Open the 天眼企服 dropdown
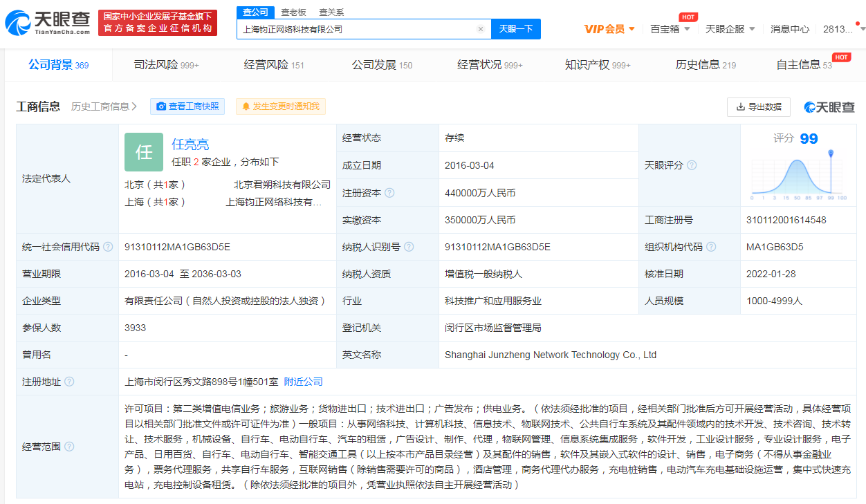The image size is (866, 504). (x=730, y=29)
